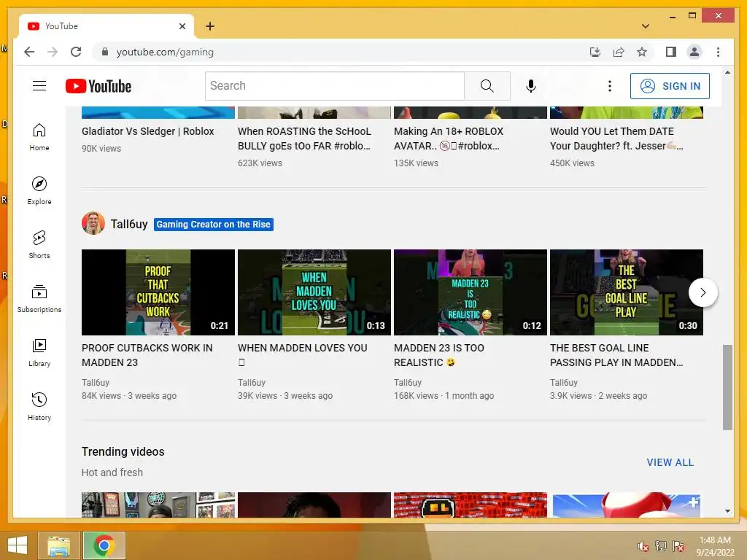Expand the tab search chevron

[x=646, y=26]
